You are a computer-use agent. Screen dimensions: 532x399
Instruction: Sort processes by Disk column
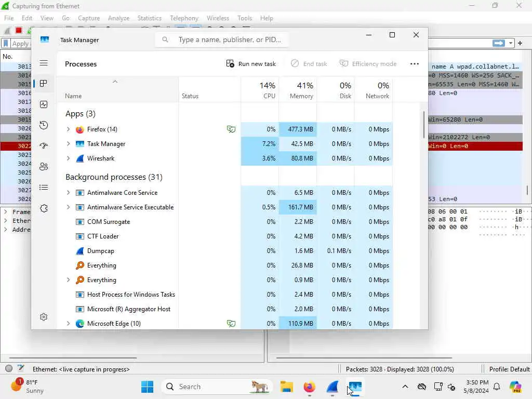(336, 90)
